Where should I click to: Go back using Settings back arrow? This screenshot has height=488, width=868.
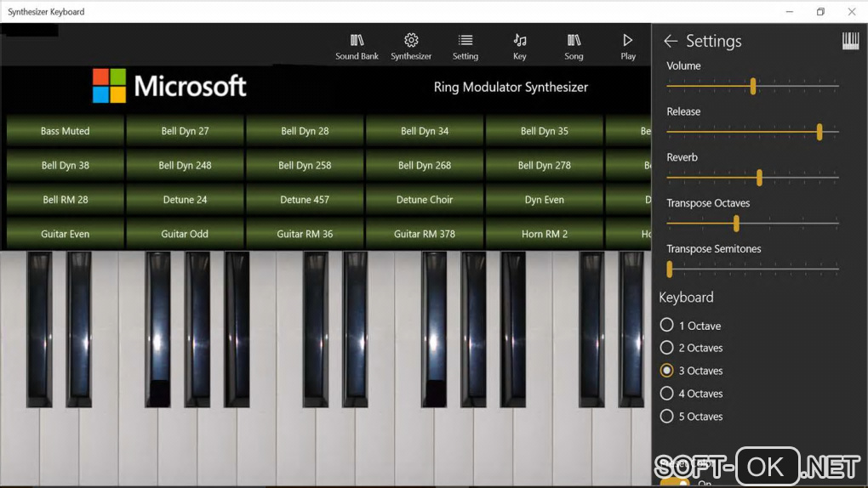click(x=671, y=41)
